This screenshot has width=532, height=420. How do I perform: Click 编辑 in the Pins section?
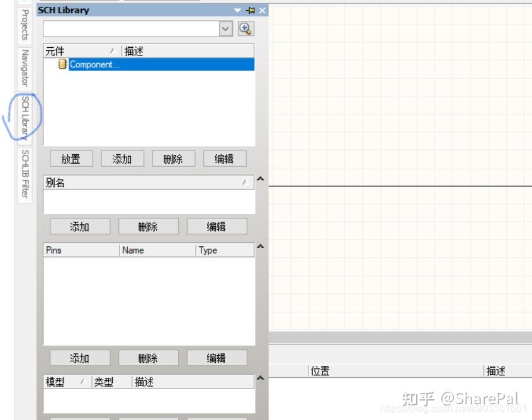point(217,357)
